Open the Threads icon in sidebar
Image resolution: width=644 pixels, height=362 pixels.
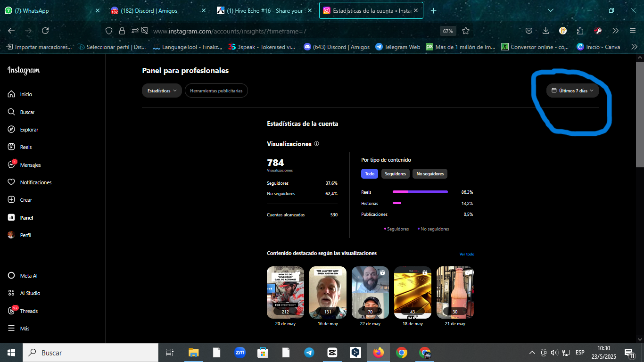(x=11, y=311)
